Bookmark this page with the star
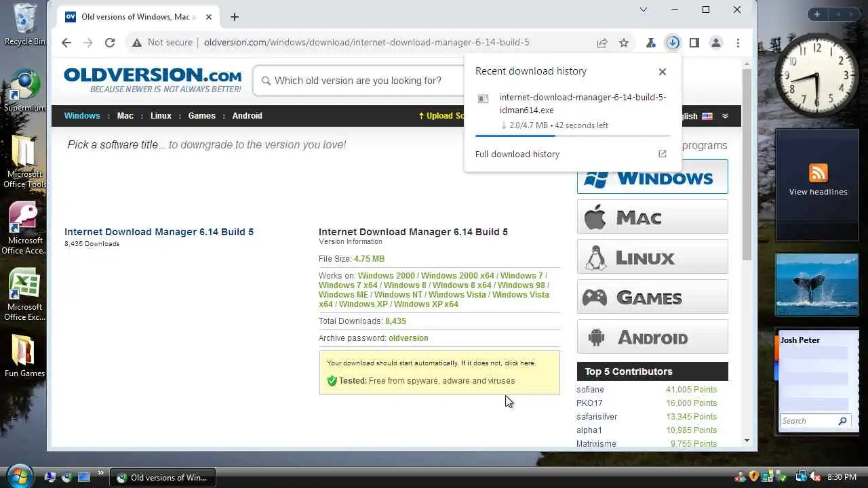The height and width of the screenshot is (488, 868). [624, 43]
